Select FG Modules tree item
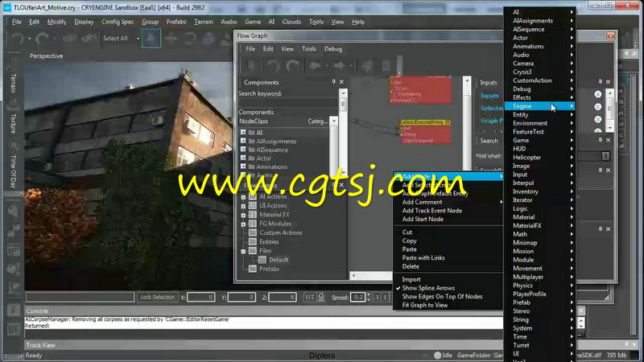644x362 pixels. (x=275, y=224)
